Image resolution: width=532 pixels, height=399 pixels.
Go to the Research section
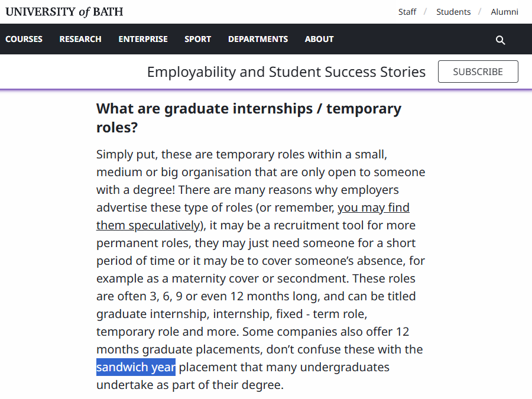pyautogui.click(x=80, y=39)
